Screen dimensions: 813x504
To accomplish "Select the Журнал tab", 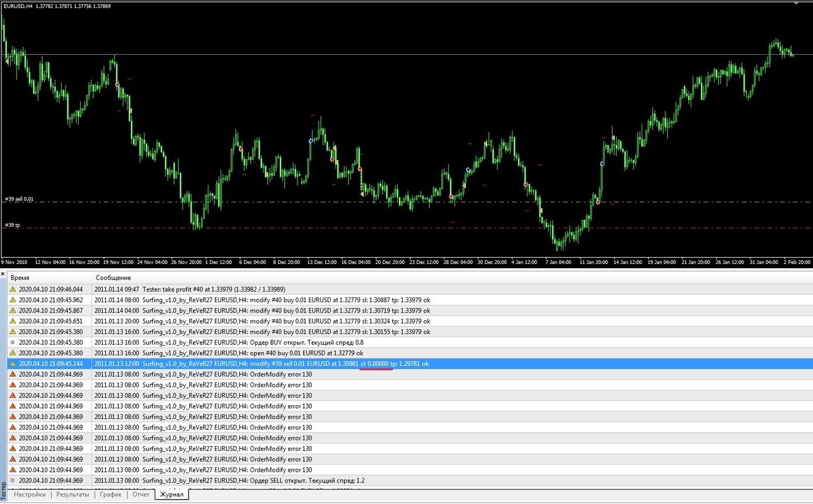I will [171, 495].
